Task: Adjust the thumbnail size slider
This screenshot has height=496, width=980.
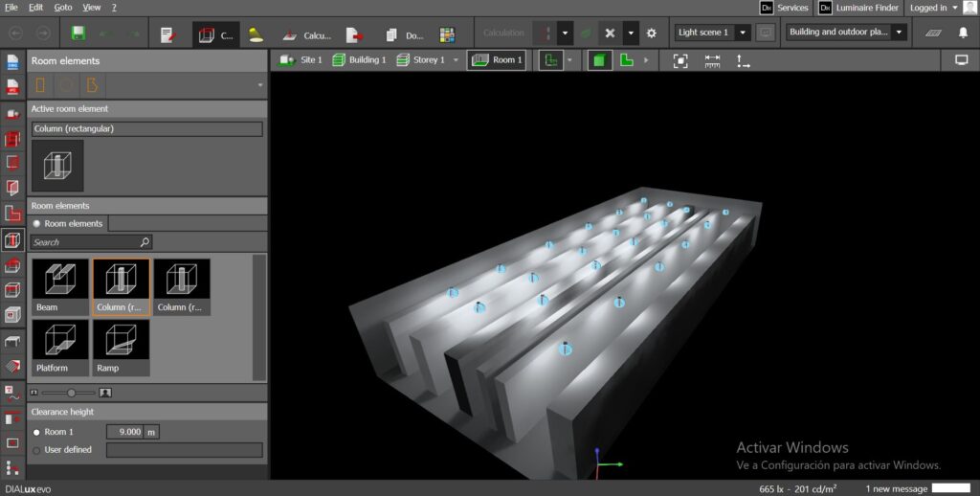Action: [70, 393]
